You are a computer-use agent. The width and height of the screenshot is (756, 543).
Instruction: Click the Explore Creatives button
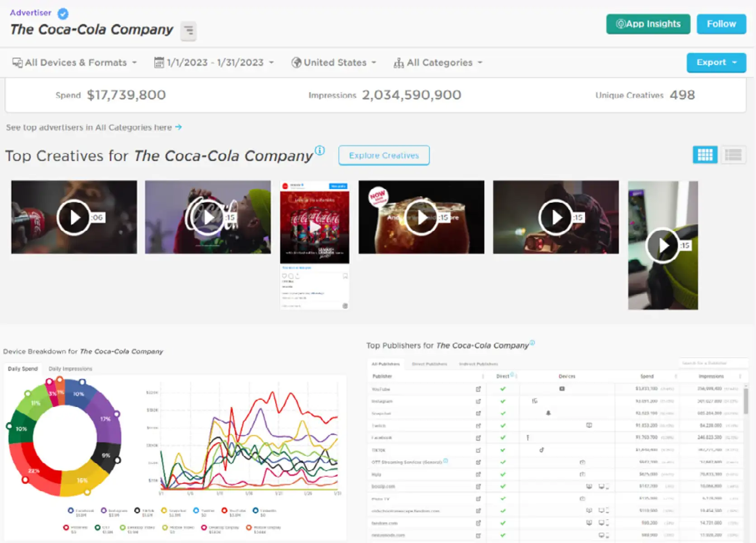(x=384, y=155)
